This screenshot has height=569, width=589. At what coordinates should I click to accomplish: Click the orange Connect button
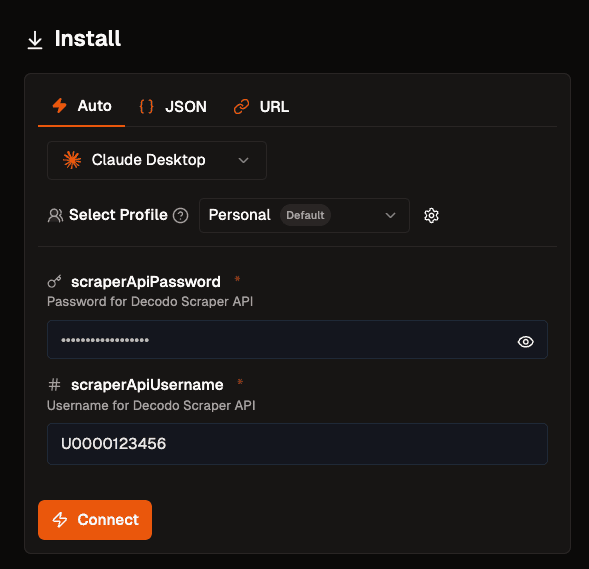click(95, 520)
